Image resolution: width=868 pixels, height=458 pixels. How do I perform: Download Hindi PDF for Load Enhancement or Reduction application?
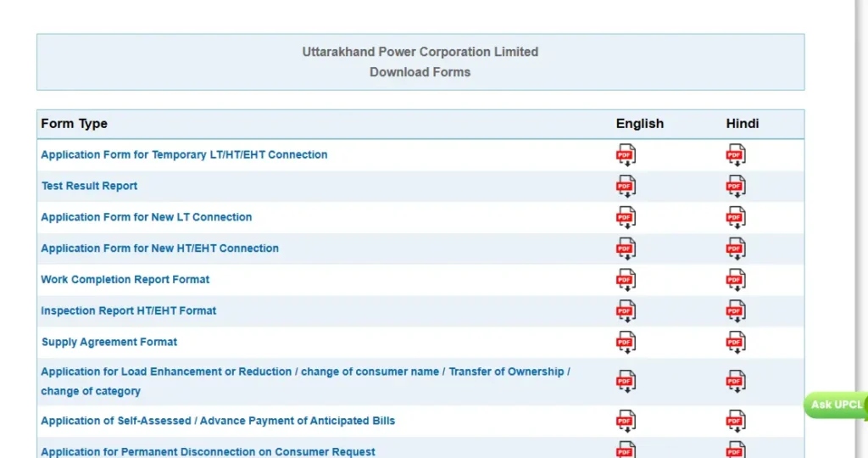pos(736,381)
